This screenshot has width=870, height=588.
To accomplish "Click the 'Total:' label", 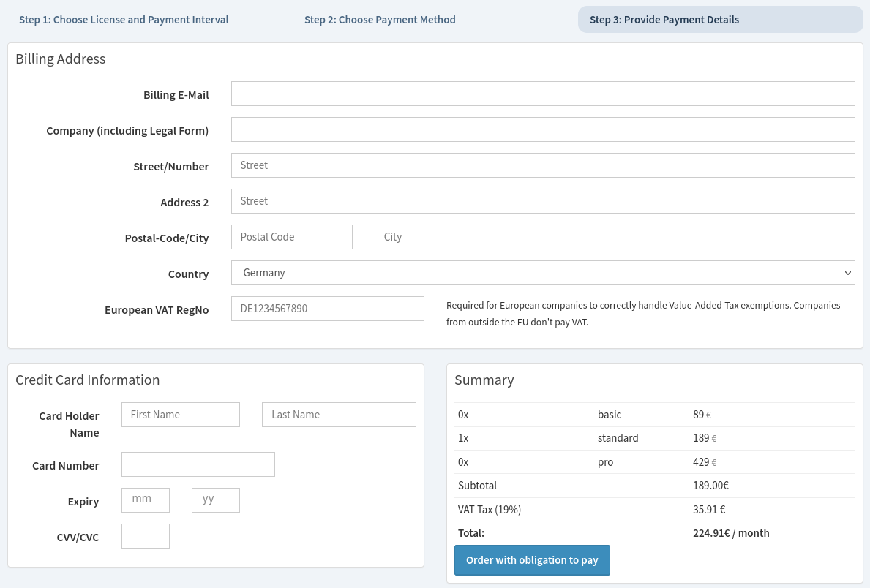I will (471, 533).
